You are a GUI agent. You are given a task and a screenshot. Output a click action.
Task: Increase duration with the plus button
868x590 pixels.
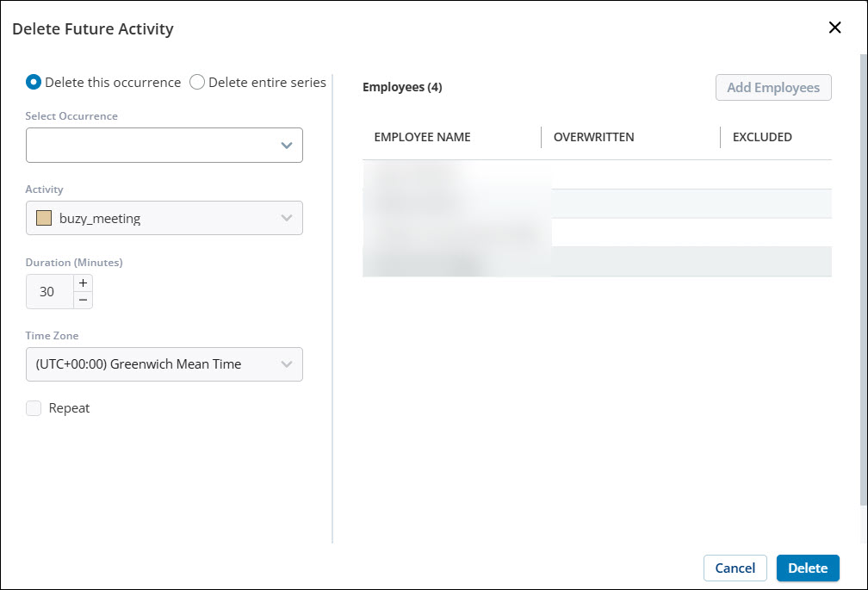pos(83,283)
